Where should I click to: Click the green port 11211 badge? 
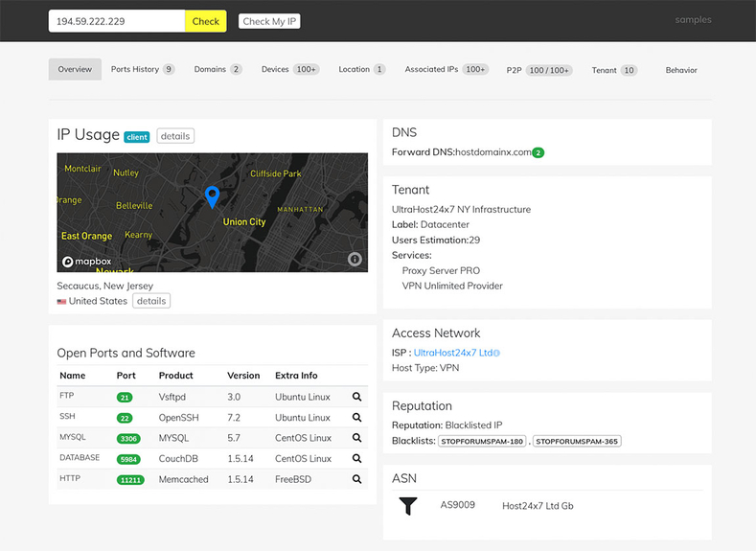pyautogui.click(x=130, y=480)
